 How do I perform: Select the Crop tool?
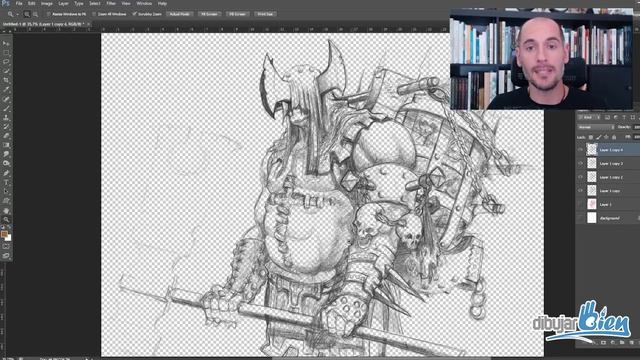pyautogui.click(x=6, y=80)
